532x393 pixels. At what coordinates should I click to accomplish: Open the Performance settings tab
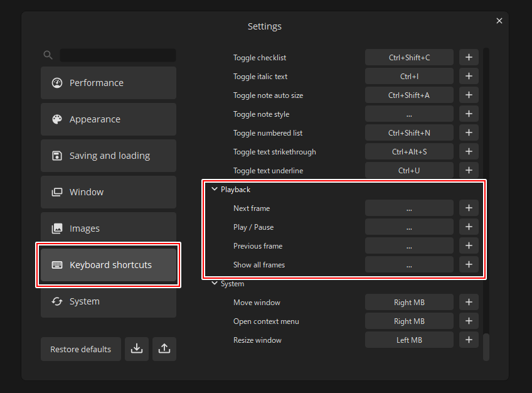[109, 83]
